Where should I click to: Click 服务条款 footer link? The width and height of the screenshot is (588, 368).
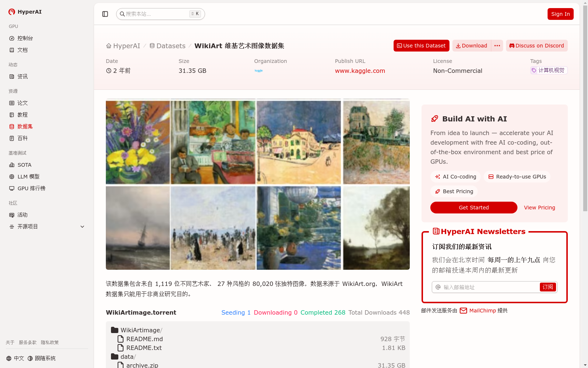pos(28,343)
